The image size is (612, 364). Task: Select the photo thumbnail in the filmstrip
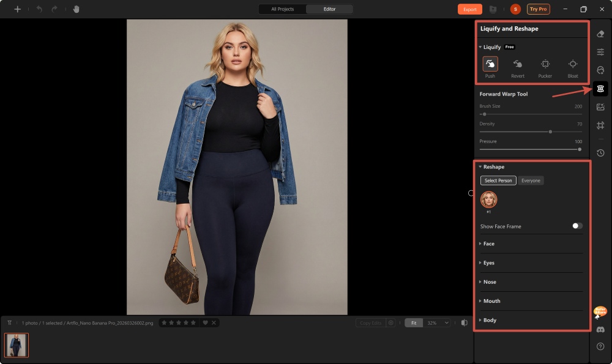point(17,345)
